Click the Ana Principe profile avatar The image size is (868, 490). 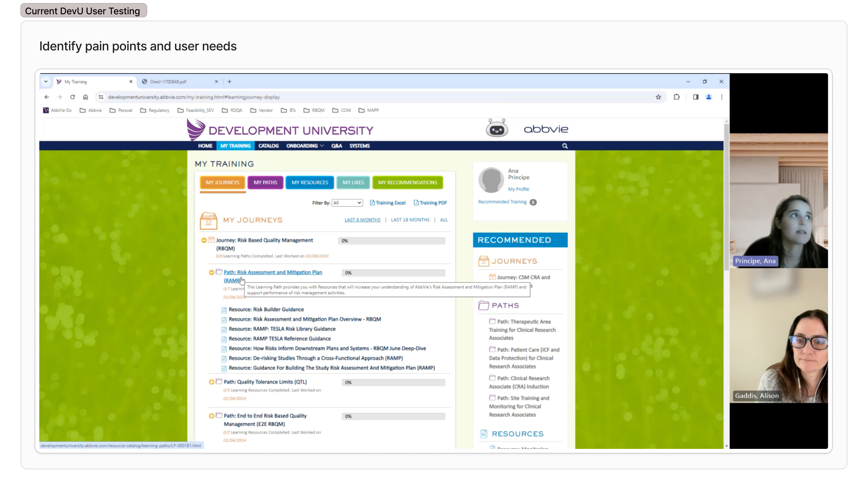tap(491, 180)
